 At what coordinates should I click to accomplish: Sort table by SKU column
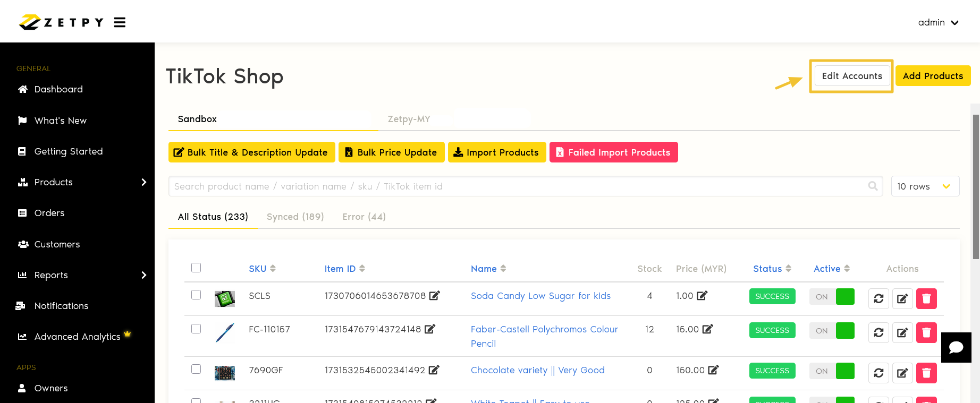tap(262, 269)
